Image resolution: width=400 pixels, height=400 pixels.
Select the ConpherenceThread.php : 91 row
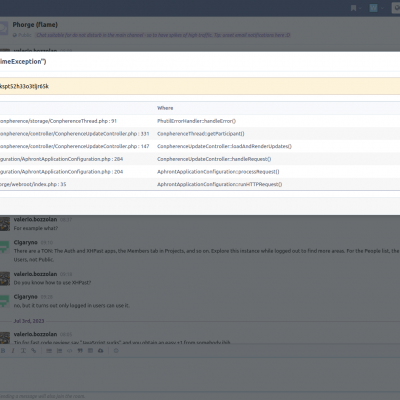pos(200,121)
